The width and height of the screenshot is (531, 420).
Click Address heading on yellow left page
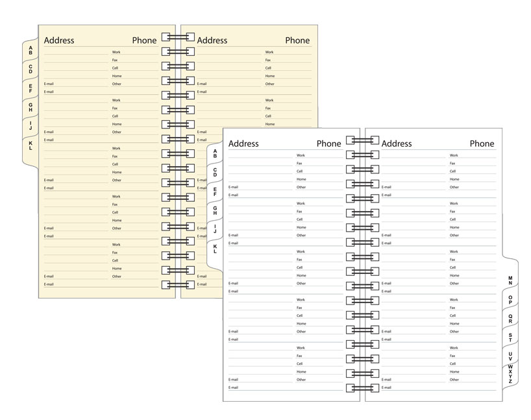pyautogui.click(x=59, y=40)
